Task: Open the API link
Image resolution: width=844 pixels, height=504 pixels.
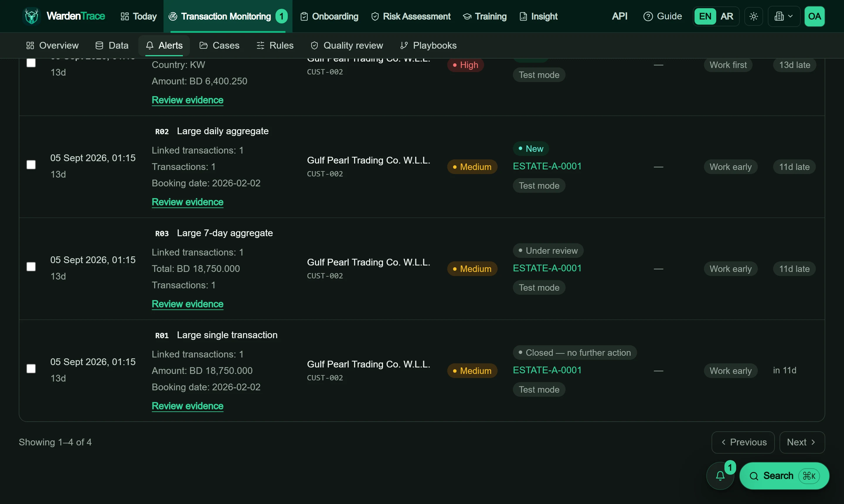Action: tap(620, 16)
